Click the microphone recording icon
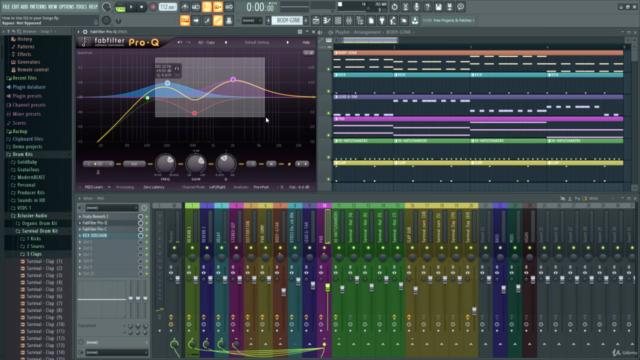 pyautogui.click(x=416, y=7)
